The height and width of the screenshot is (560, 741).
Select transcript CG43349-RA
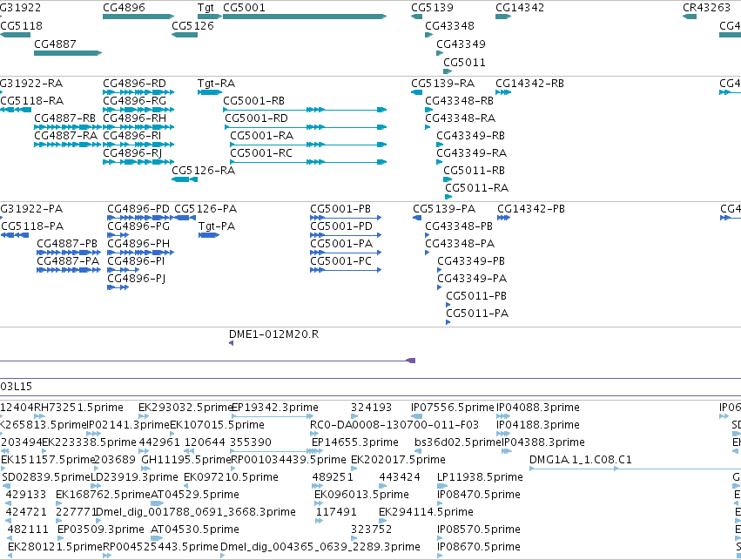440,162
